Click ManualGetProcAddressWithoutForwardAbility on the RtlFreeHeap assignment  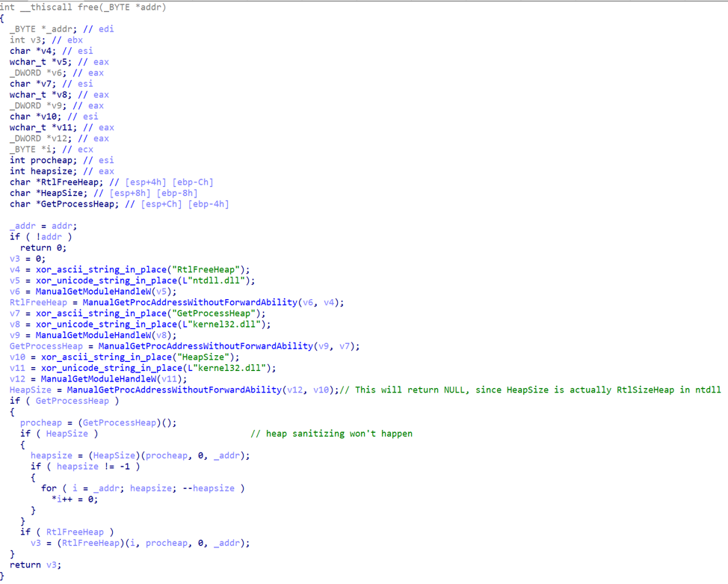tap(190, 302)
